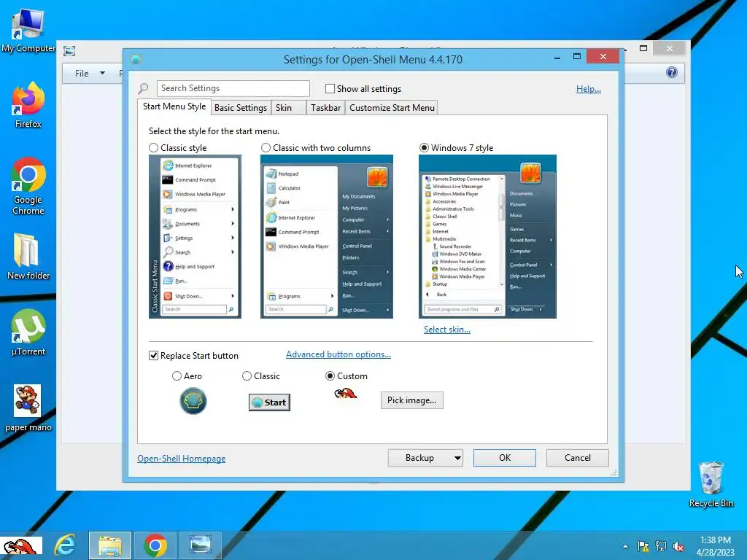
Task: Visit the Open-Shell Homepage link
Action: tap(182, 459)
